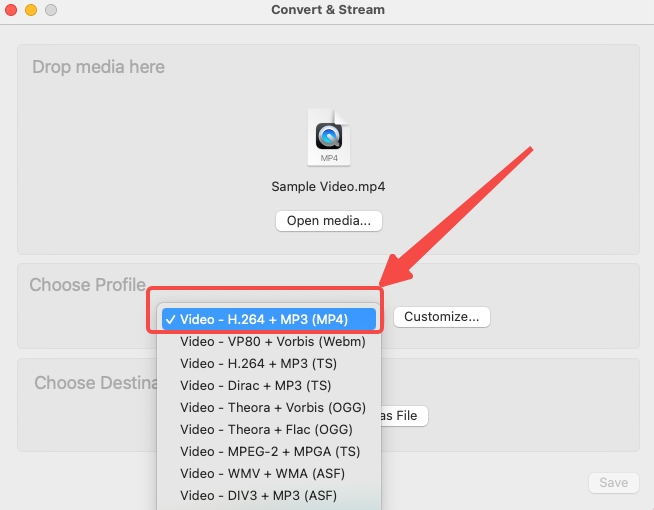The width and height of the screenshot is (654, 510).
Task: Pick Video - MPEG-2 + MPGA (TS)
Action: pos(270,452)
